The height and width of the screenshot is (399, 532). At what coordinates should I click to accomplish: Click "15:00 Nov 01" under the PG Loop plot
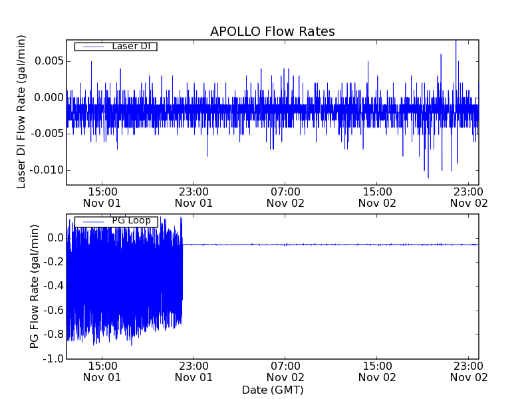tap(102, 372)
